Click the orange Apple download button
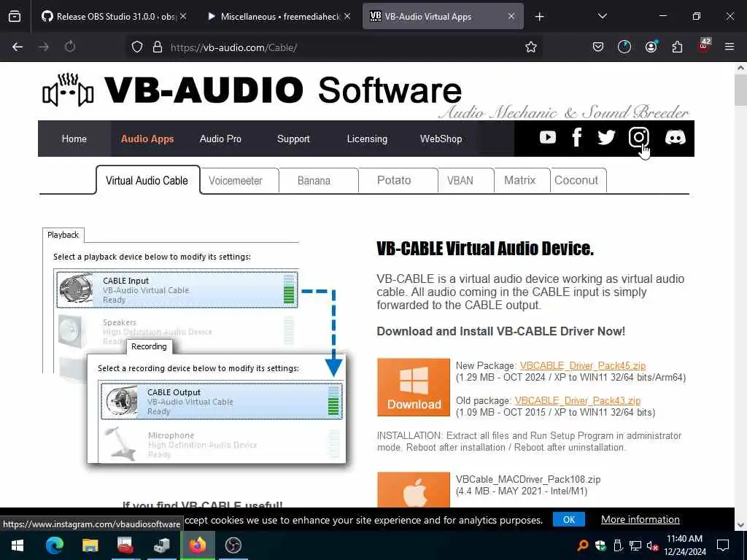 [414, 489]
